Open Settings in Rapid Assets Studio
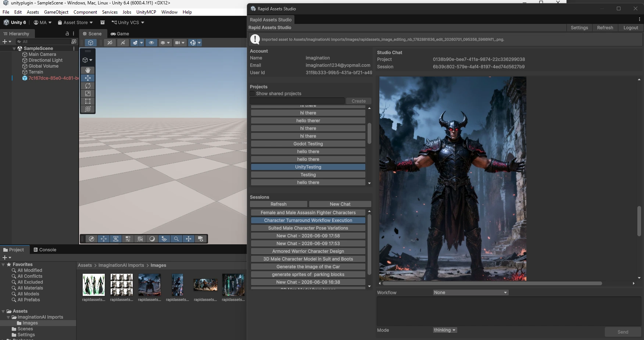Image resolution: width=644 pixels, height=340 pixels. point(579,28)
